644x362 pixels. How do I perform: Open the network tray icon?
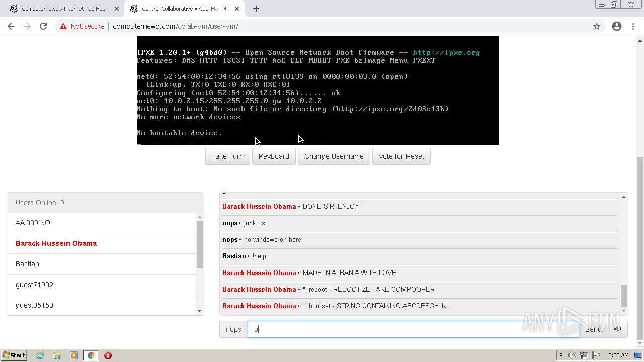click(x=584, y=355)
